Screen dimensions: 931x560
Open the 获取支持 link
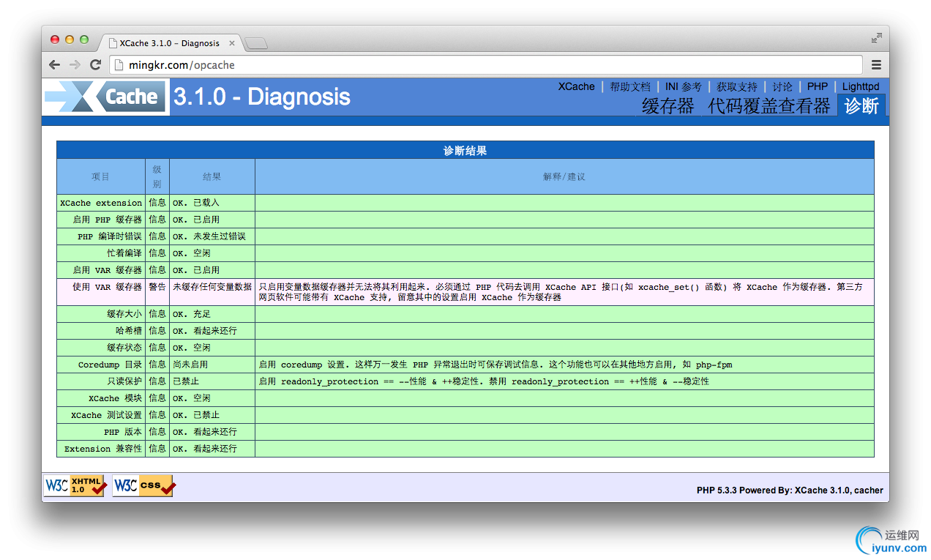[x=737, y=86]
